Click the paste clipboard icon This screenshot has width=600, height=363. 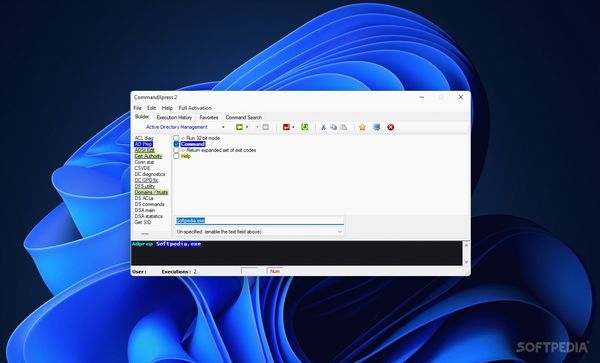344,127
